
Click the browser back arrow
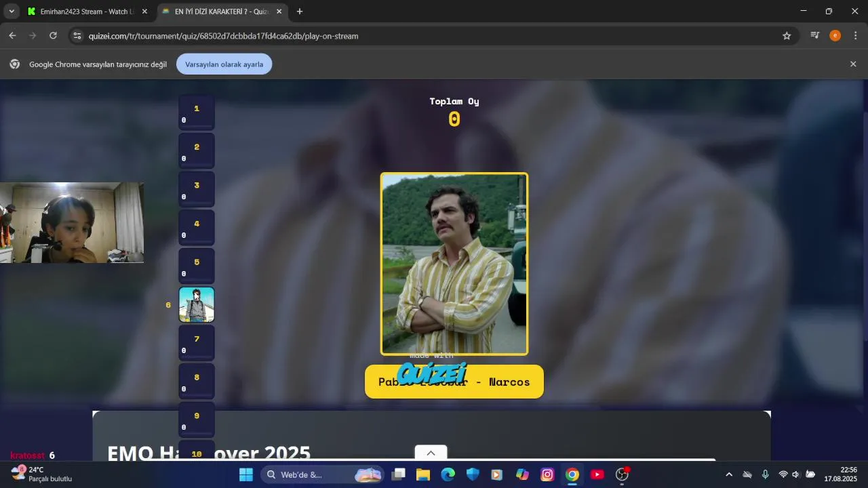coord(12,36)
